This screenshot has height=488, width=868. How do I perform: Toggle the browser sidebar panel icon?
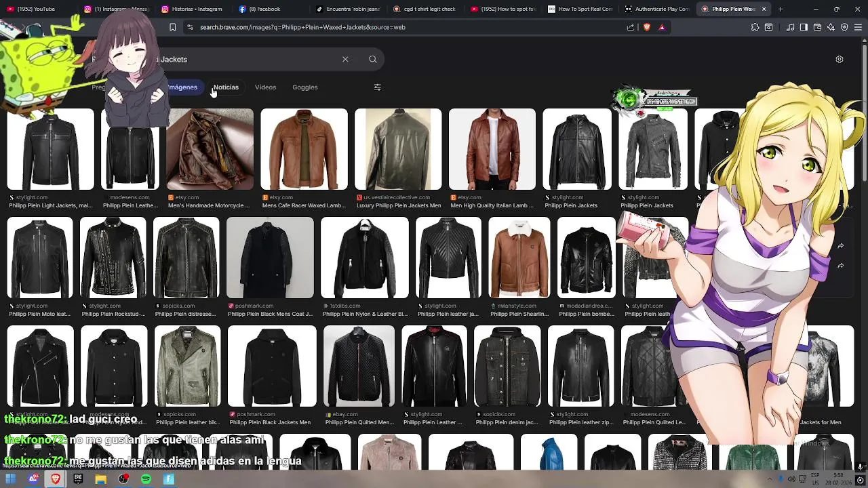coord(804,27)
